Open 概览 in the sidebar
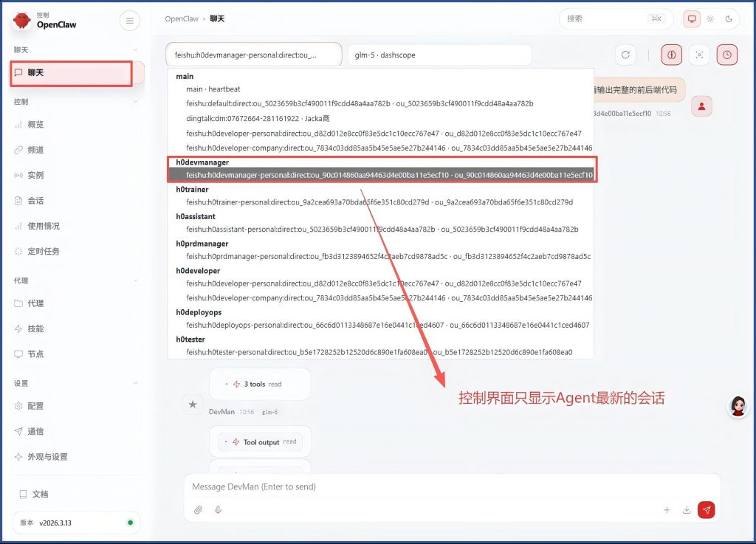756x544 pixels. point(35,125)
